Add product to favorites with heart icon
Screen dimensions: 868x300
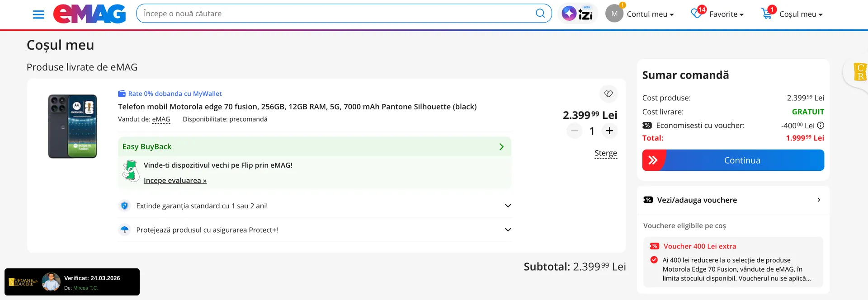coord(609,94)
